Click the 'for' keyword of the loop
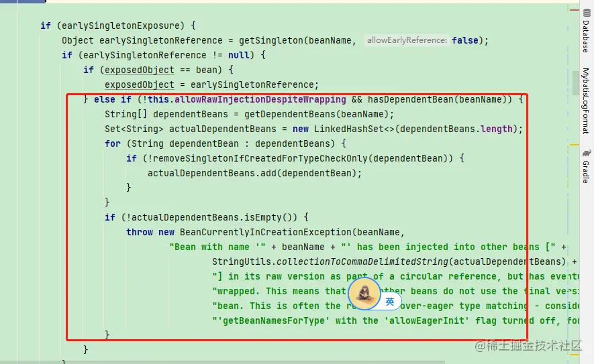Screen dimensions: 594x364 point(113,143)
